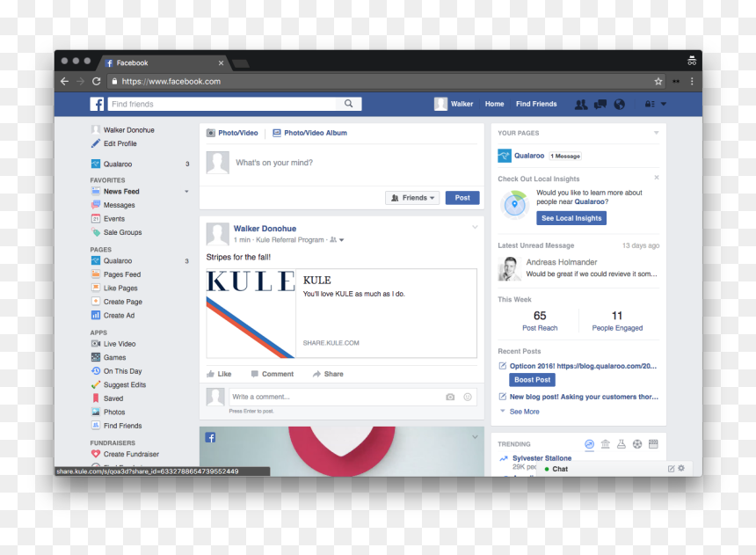Reload the page in browser

coord(97,82)
